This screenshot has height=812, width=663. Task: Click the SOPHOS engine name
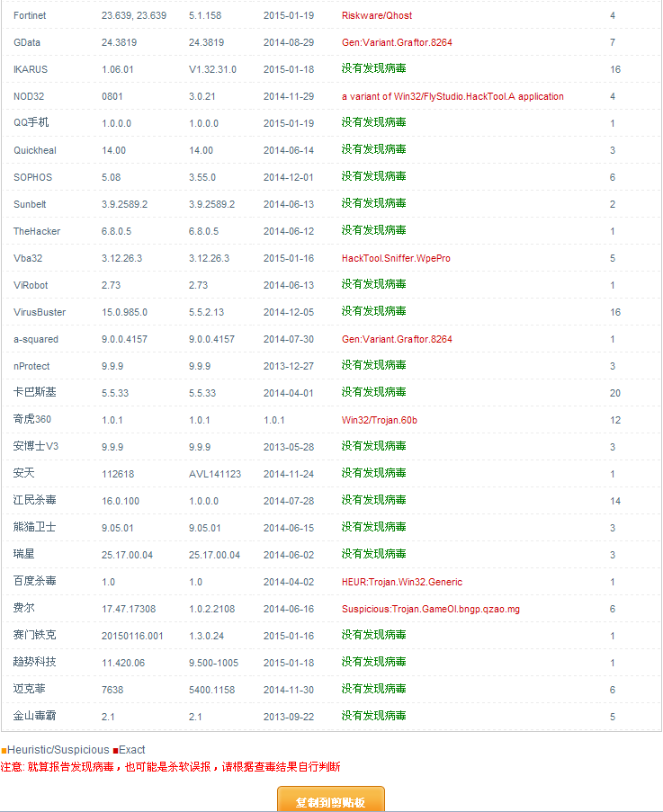pos(32,177)
